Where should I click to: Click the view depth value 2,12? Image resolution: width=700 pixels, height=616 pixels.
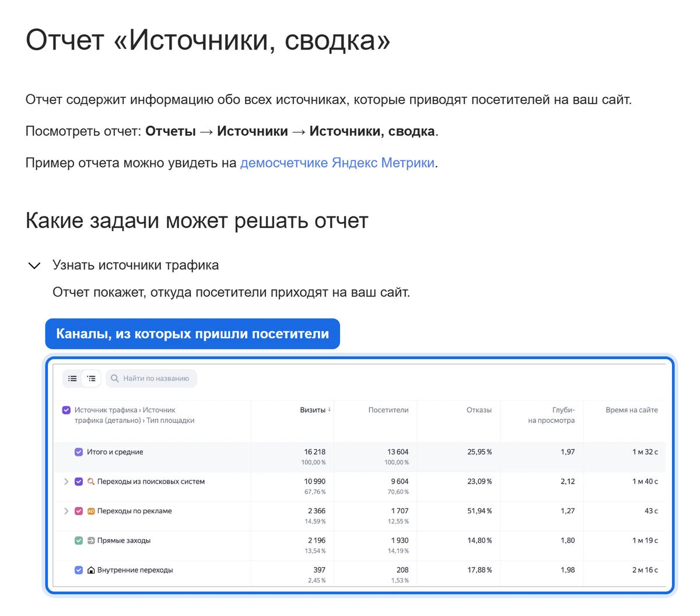[x=568, y=482]
